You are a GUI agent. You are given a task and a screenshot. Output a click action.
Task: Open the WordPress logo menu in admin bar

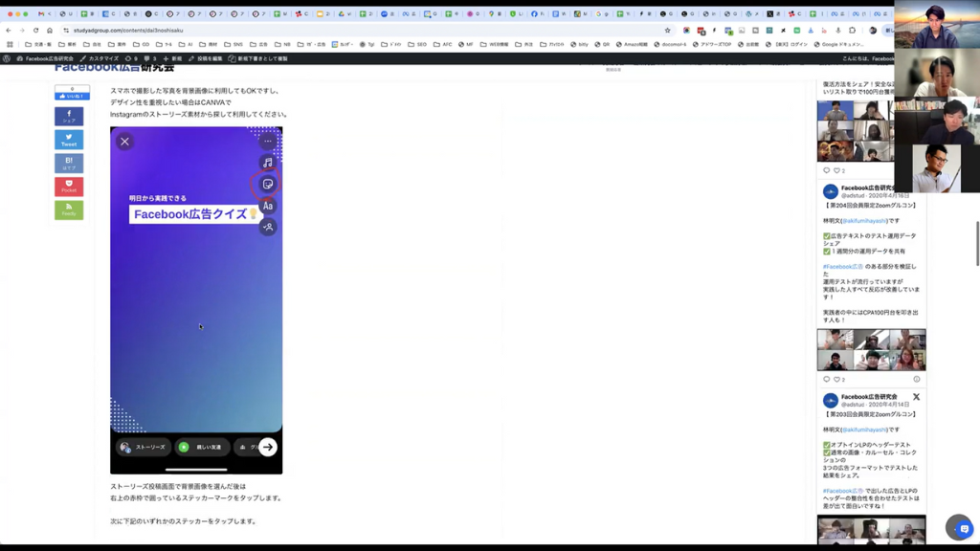coord(7,58)
